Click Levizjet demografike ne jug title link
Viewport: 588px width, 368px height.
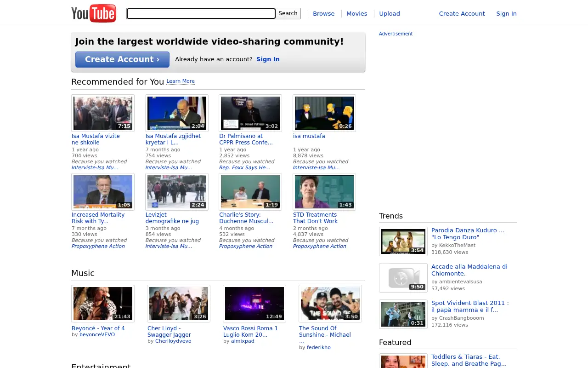(x=172, y=218)
